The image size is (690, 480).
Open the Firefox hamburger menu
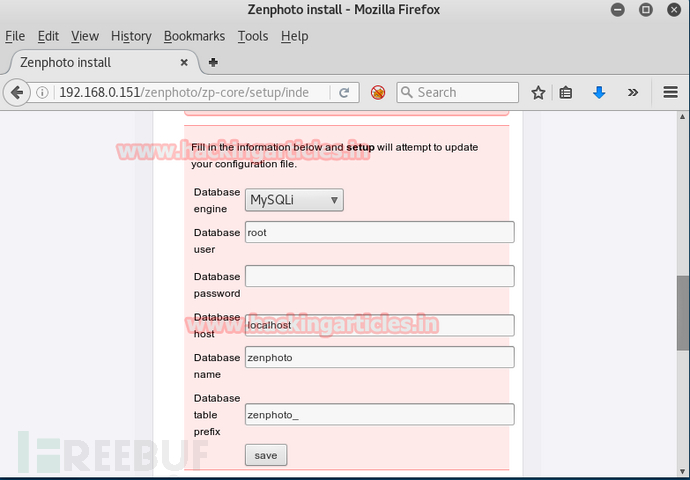(670, 92)
